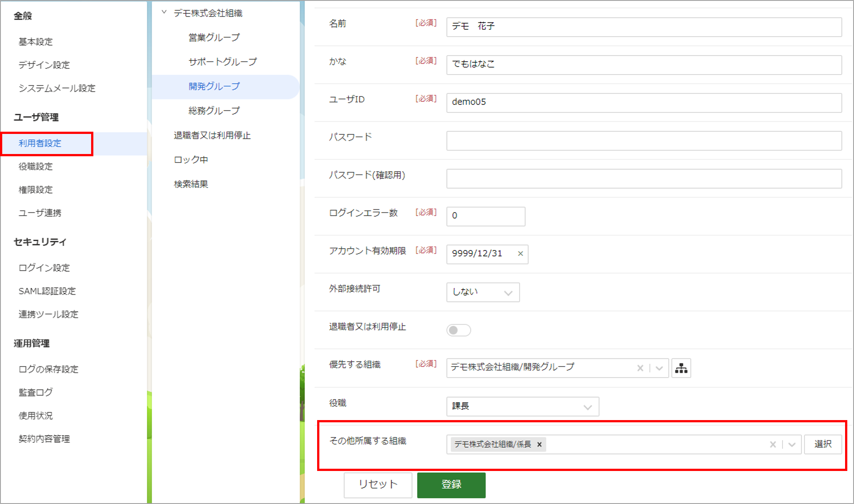Remove the デモ株式会社組織/係長 tag

(x=540, y=444)
